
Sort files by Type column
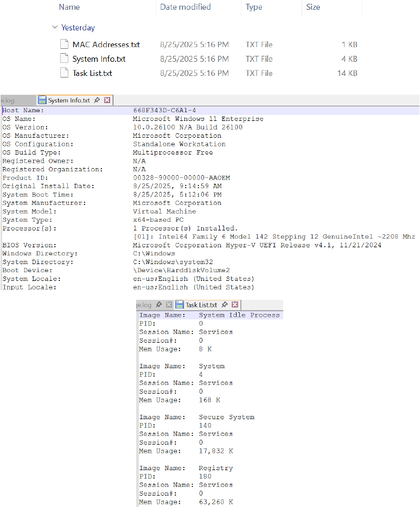pyautogui.click(x=254, y=7)
